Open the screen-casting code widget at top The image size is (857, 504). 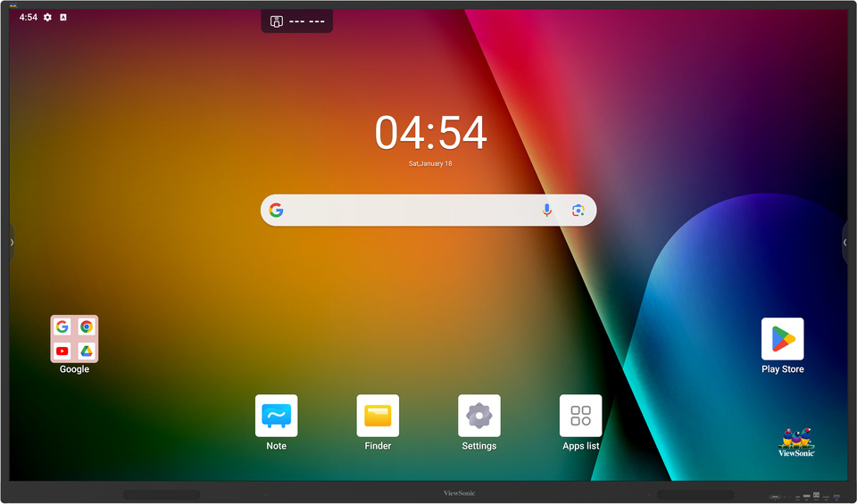tap(296, 21)
